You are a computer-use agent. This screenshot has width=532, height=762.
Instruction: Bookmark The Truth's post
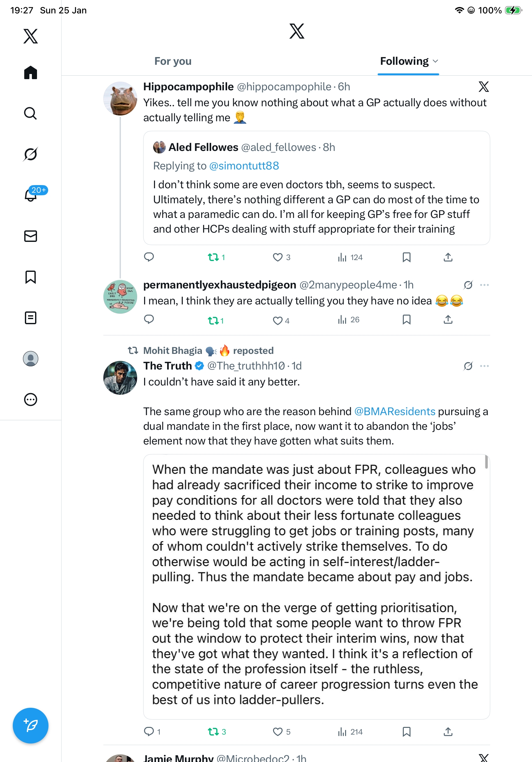point(406,731)
